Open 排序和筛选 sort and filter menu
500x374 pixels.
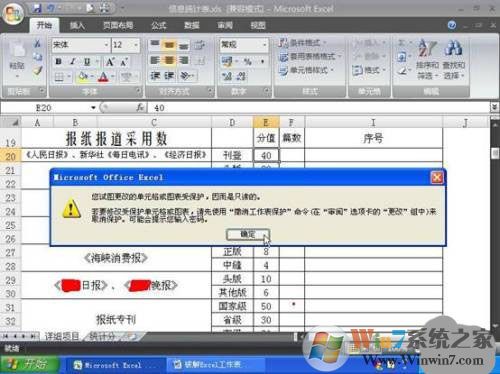427,60
